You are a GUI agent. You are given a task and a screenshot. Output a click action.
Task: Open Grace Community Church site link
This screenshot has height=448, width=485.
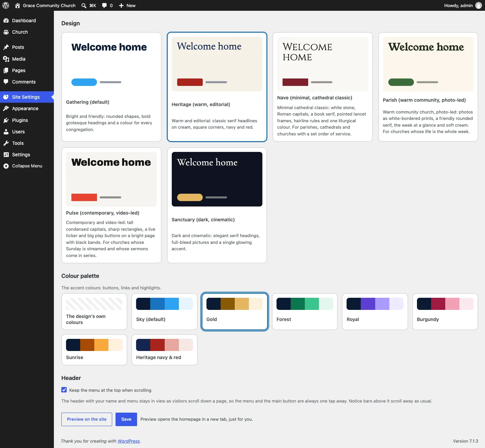tap(45, 5)
